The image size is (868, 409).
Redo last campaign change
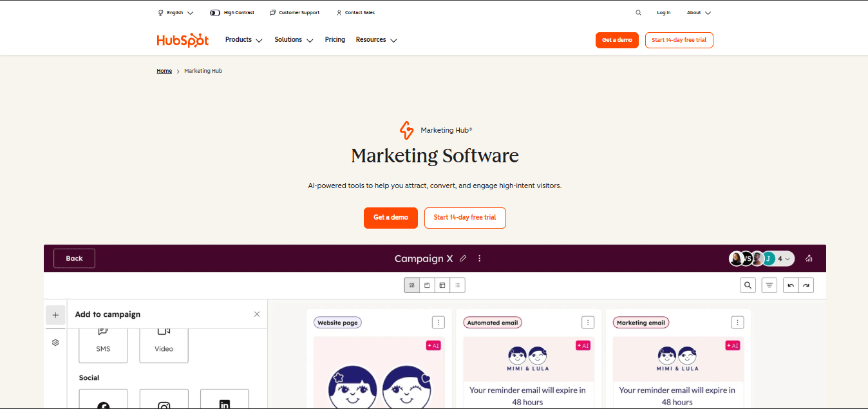[806, 285]
